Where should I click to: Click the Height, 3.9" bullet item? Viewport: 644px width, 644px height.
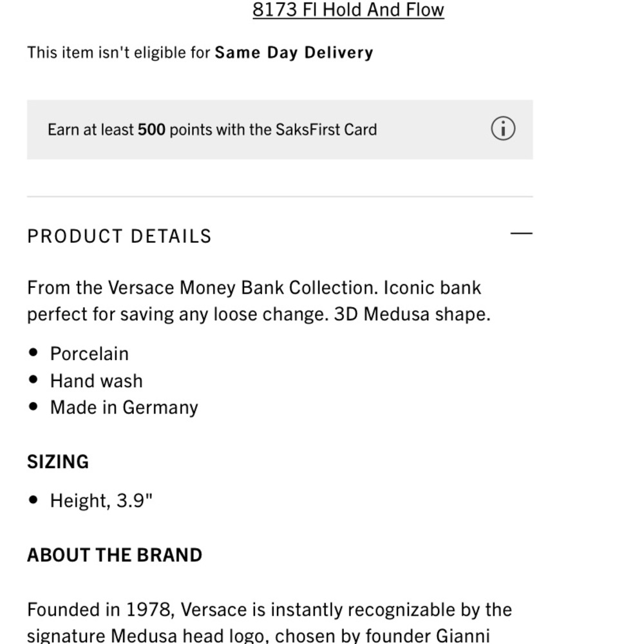pyautogui.click(x=102, y=500)
